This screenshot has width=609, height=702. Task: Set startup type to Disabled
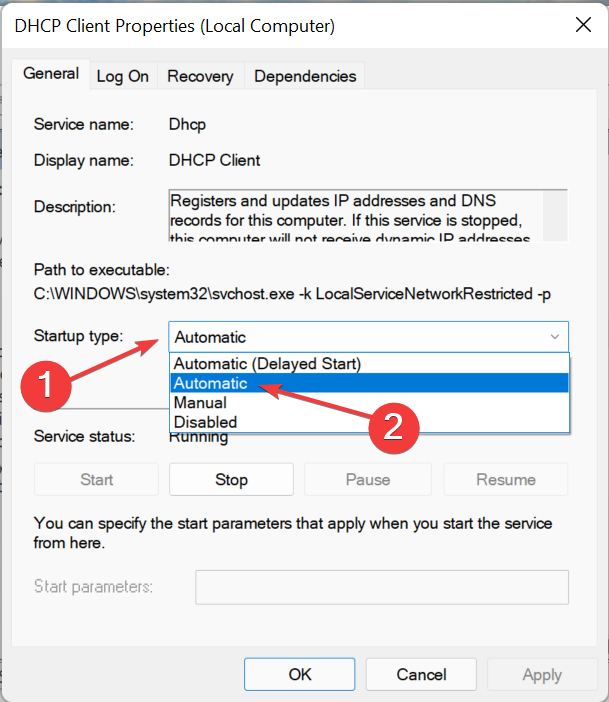pos(205,422)
